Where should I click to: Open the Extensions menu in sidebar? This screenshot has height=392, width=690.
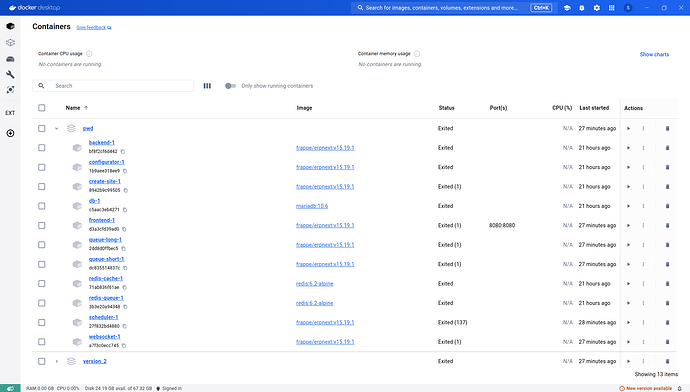[10, 113]
